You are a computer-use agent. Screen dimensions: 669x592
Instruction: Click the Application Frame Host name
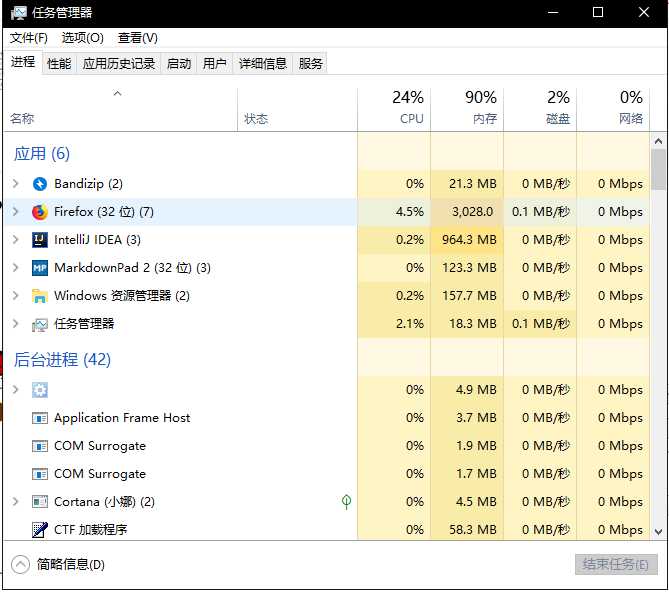tap(122, 418)
